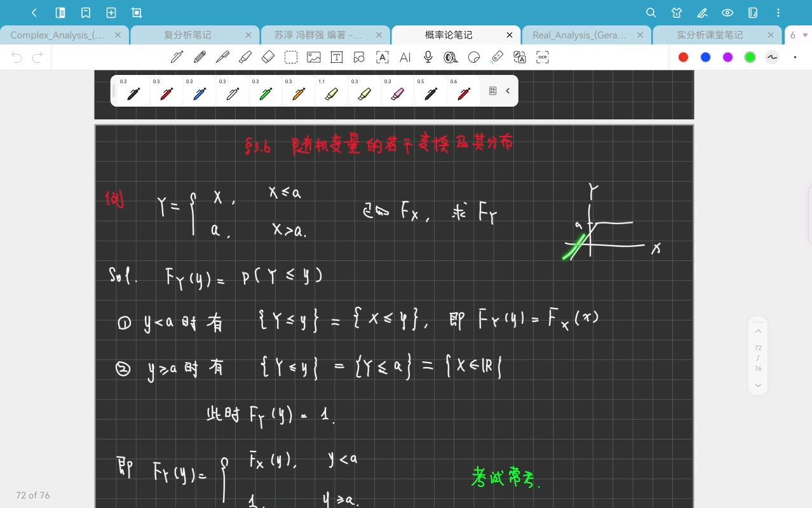The height and width of the screenshot is (508, 812).
Task: Select the pencil tool
Action: coord(200,57)
